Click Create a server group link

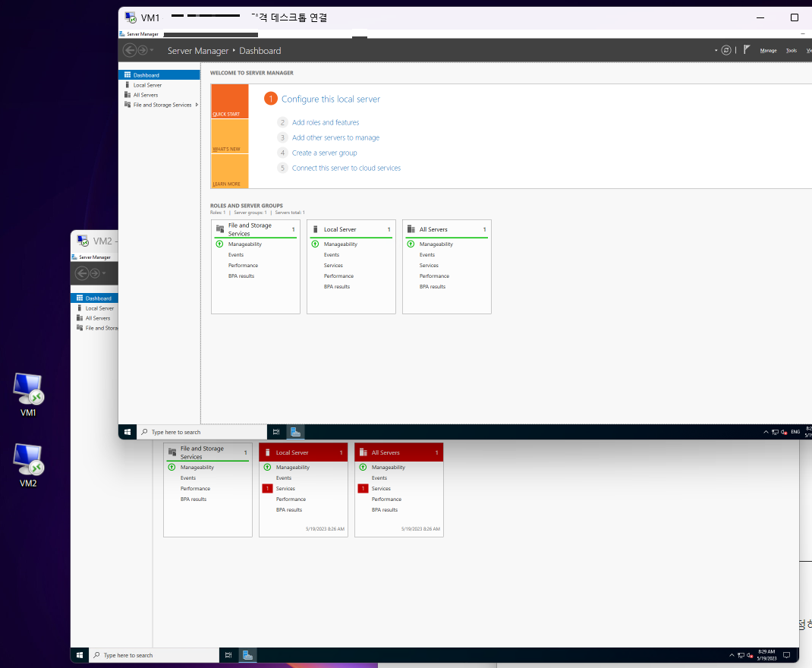pos(324,153)
